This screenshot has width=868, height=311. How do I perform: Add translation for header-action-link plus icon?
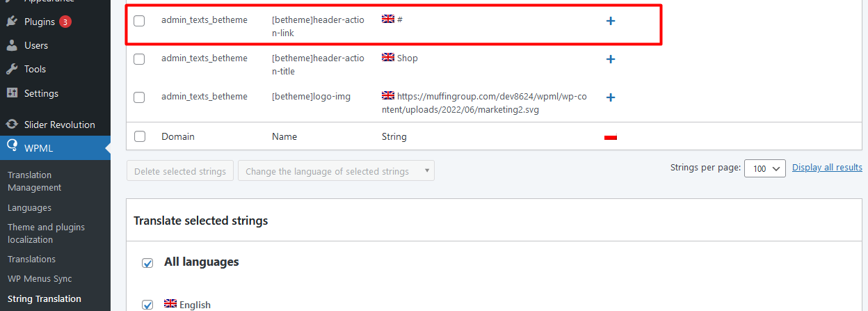(611, 21)
